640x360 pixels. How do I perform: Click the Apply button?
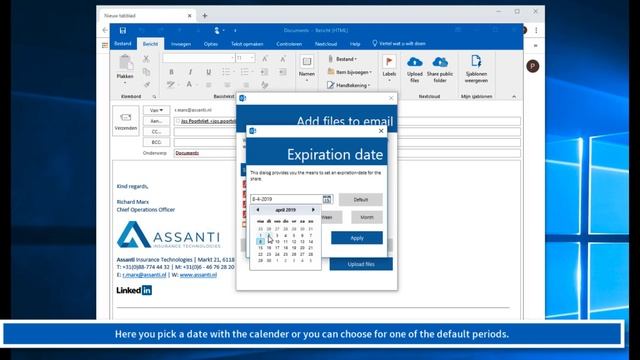coord(357,238)
